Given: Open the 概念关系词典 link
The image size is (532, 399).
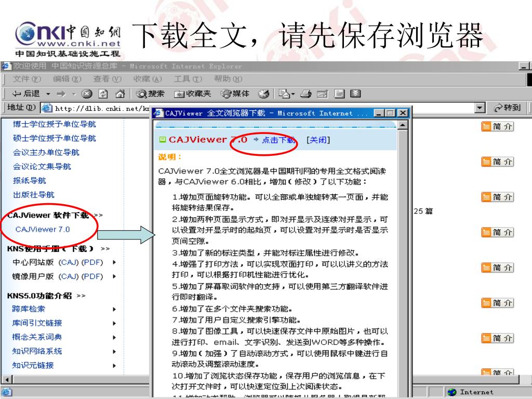Looking at the screenshot, I should 37,337.
